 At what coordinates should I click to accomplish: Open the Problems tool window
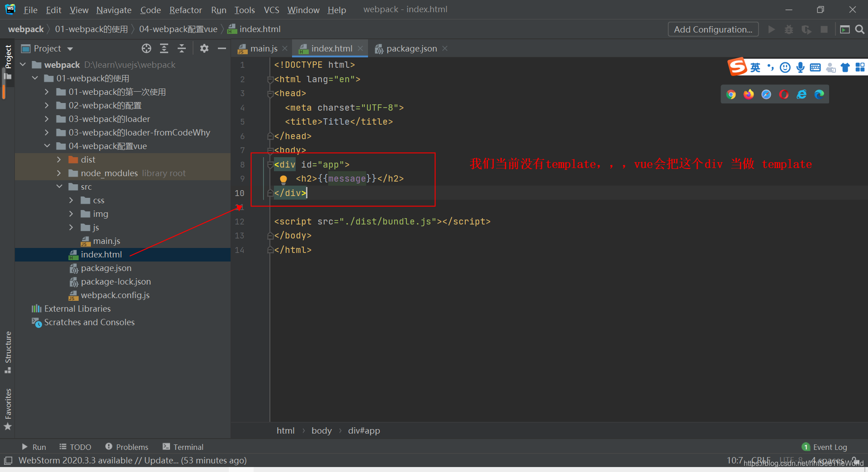pos(127,447)
